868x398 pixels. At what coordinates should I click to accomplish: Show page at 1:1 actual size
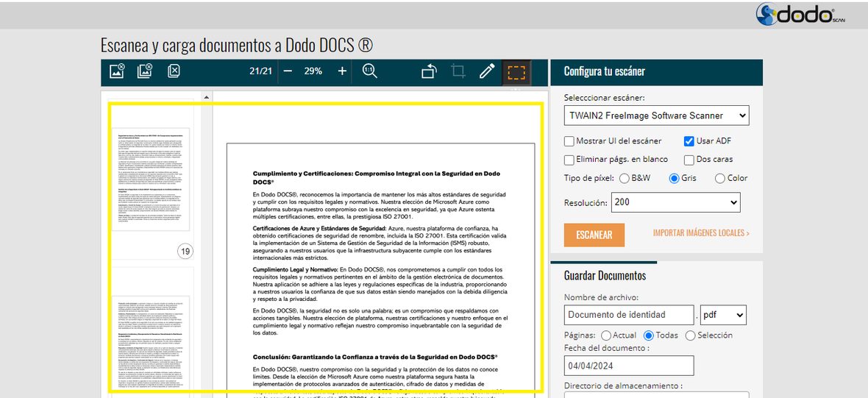point(370,71)
